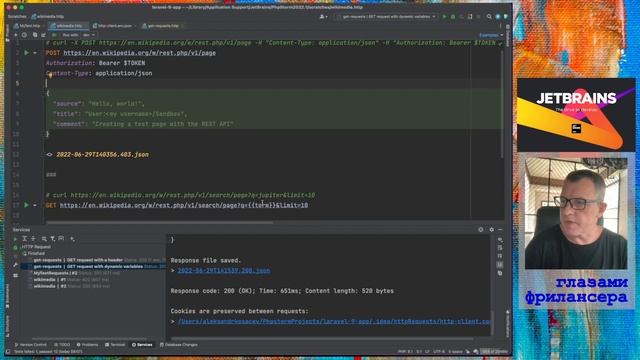Hide the Services panel with minus icon
Image resolution: width=640 pixels, height=360 pixels.
click(500, 230)
